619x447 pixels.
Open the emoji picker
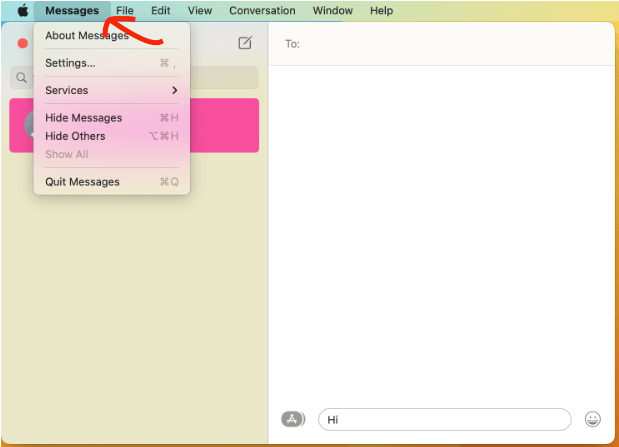pyautogui.click(x=593, y=419)
